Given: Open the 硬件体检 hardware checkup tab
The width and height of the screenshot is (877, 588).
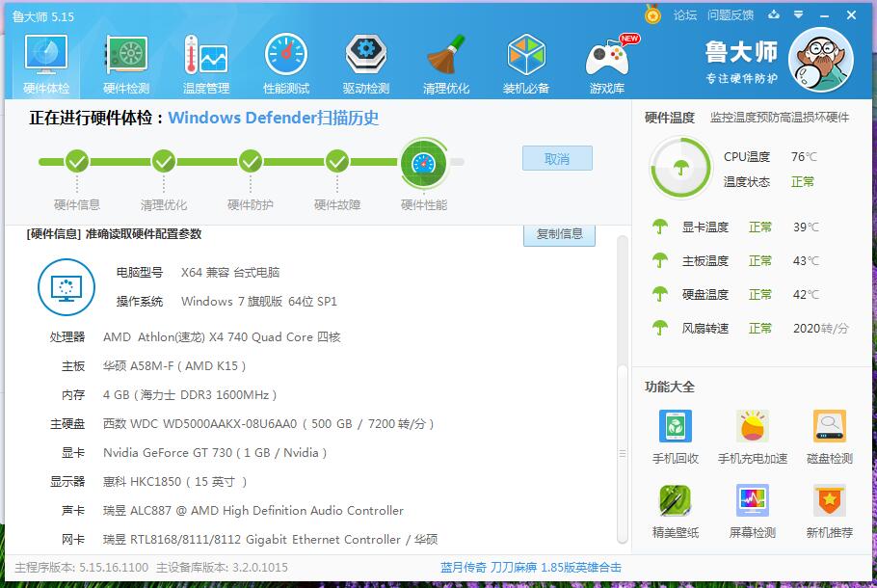Looking at the screenshot, I should pyautogui.click(x=46, y=65).
